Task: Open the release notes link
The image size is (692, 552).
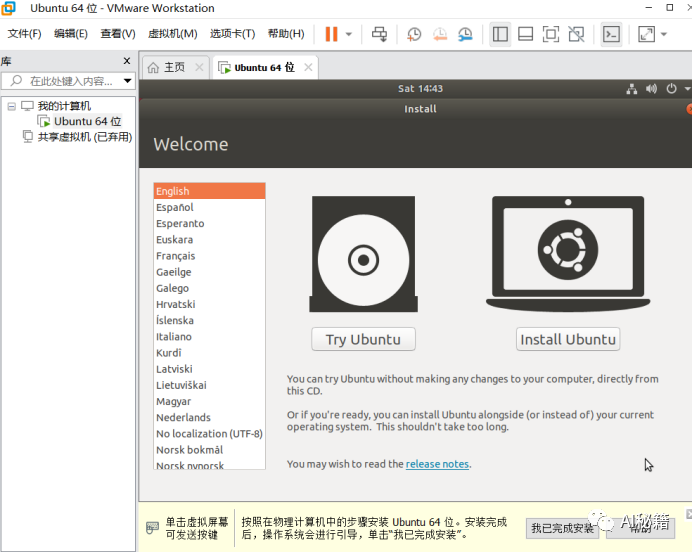Action: click(x=437, y=464)
